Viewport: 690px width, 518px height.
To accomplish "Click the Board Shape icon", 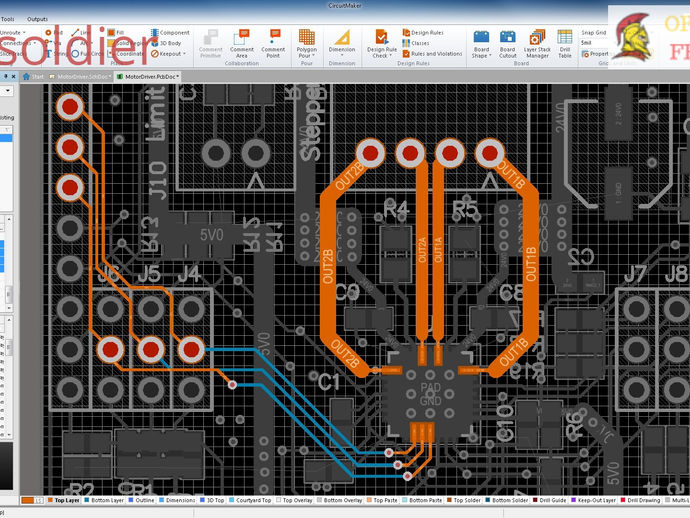I will [481, 37].
